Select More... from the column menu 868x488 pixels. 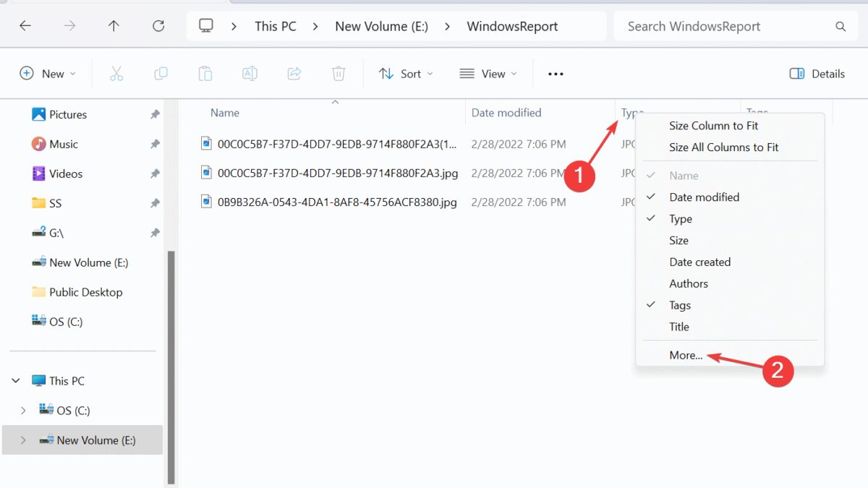point(685,355)
